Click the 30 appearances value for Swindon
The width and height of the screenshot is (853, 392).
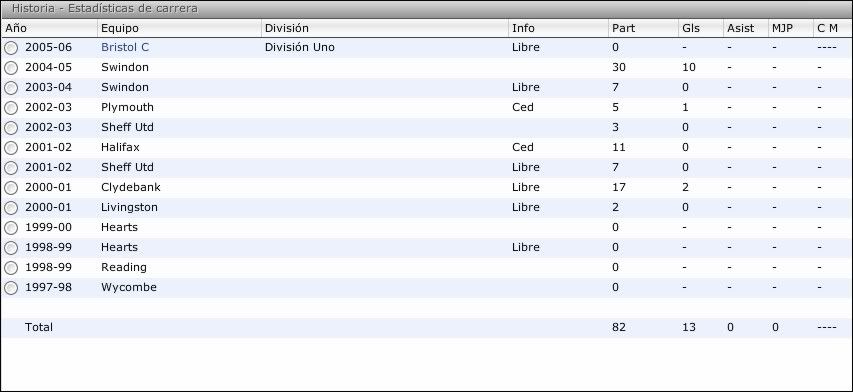pyautogui.click(x=619, y=67)
